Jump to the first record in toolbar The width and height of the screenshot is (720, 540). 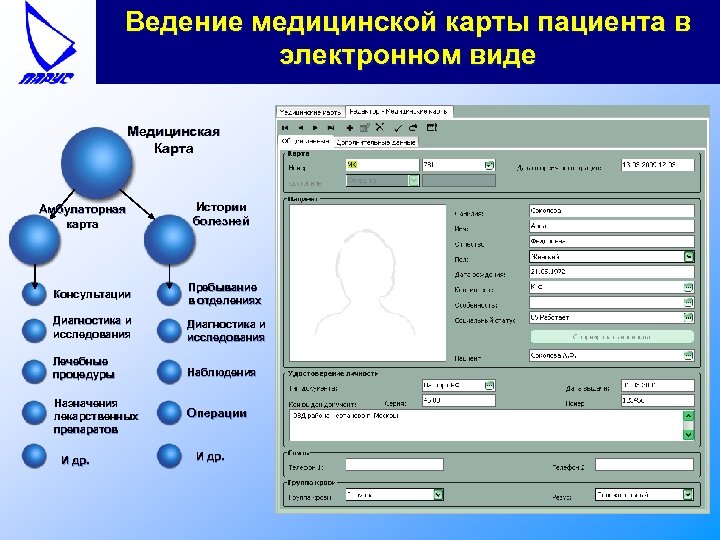click(285, 128)
